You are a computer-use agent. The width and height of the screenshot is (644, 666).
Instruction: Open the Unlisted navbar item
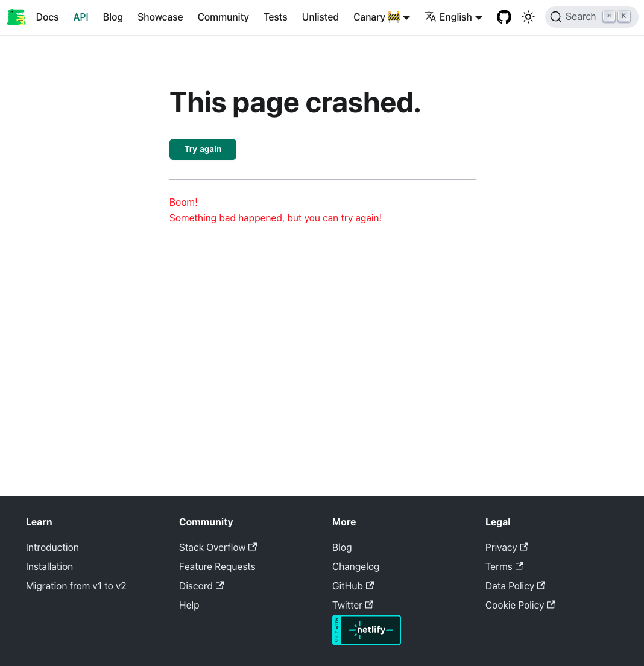pos(320,17)
